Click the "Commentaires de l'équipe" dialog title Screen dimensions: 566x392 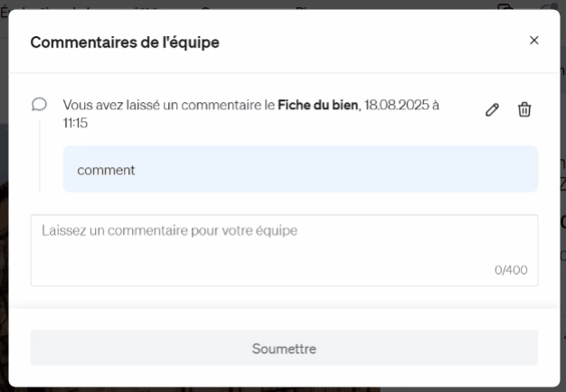[125, 42]
